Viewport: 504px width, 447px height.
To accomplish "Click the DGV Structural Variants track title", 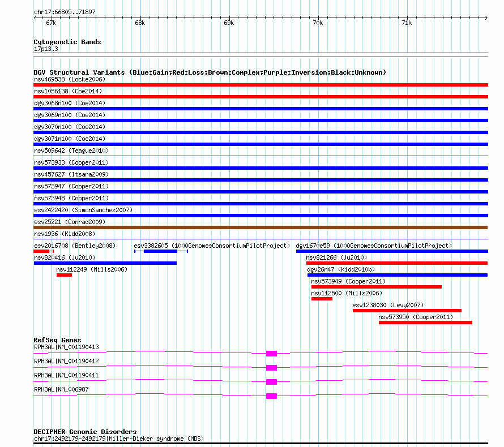I will 210,72.
